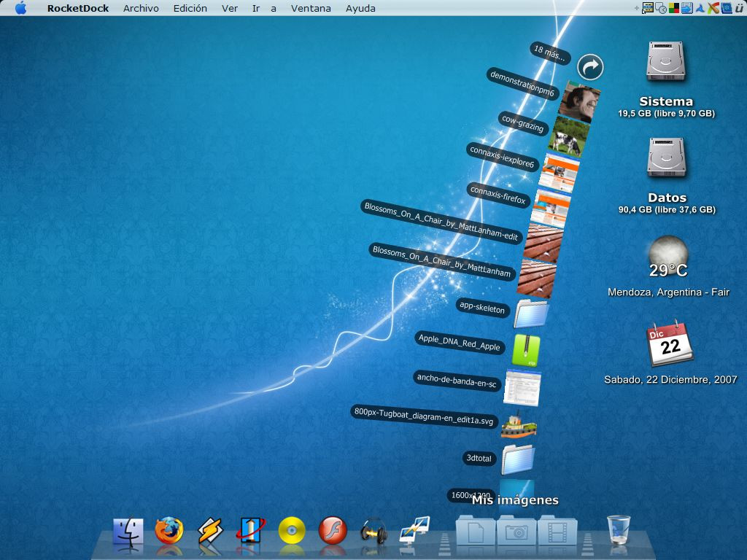
Task: Open the Archivo menu
Action: (x=141, y=8)
